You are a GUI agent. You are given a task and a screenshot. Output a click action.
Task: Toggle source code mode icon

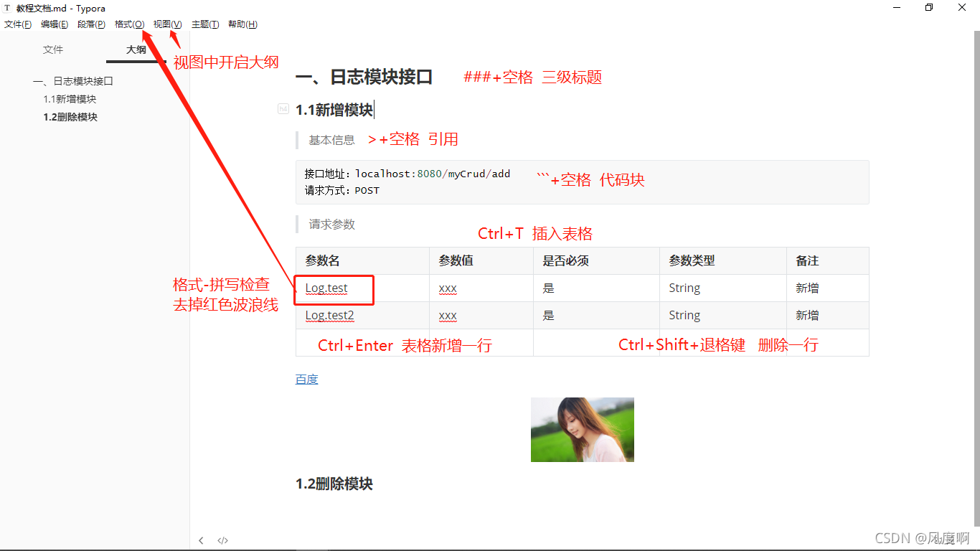(x=222, y=540)
